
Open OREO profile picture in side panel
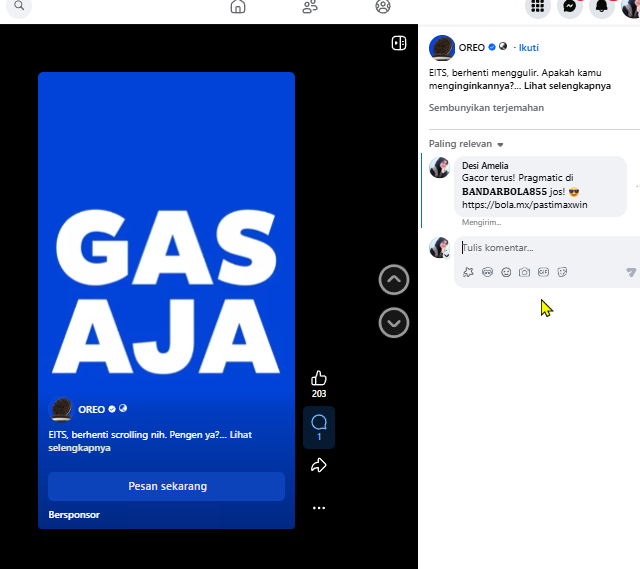(442, 48)
